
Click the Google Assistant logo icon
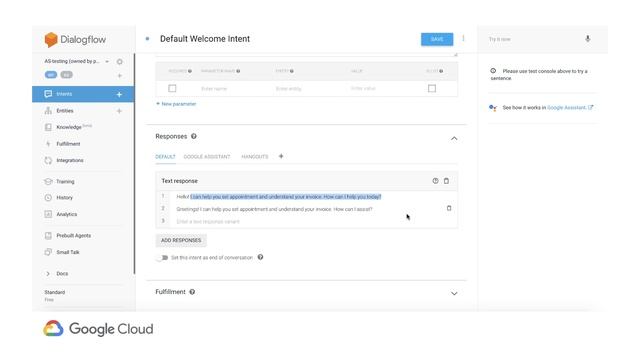(x=493, y=108)
